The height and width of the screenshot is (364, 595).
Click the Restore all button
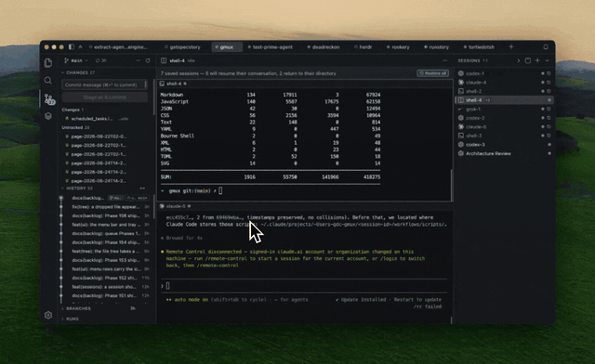pyautogui.click(x=432, y=73)
